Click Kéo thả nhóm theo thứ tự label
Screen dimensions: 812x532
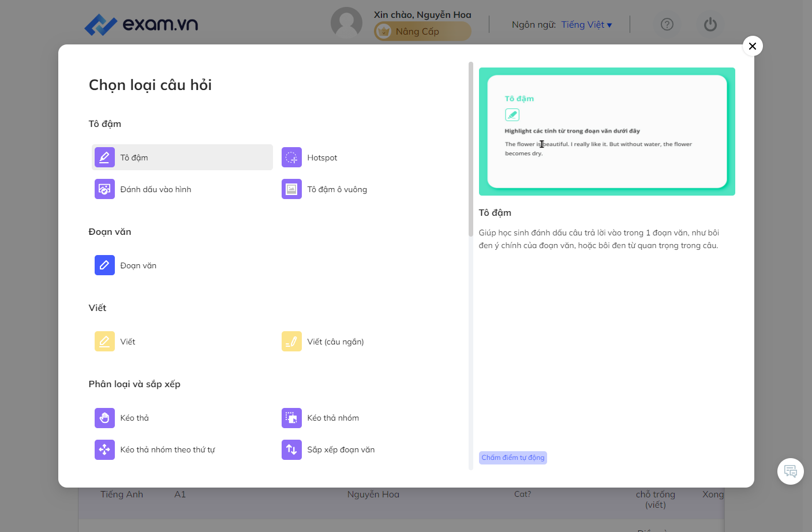tap(167, 449)
